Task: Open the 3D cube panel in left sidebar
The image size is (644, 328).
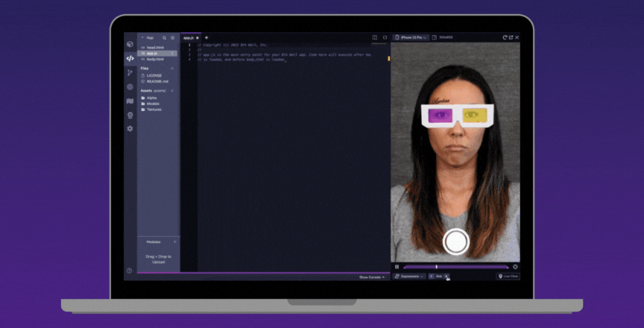Action: click(x=130, y=44)
